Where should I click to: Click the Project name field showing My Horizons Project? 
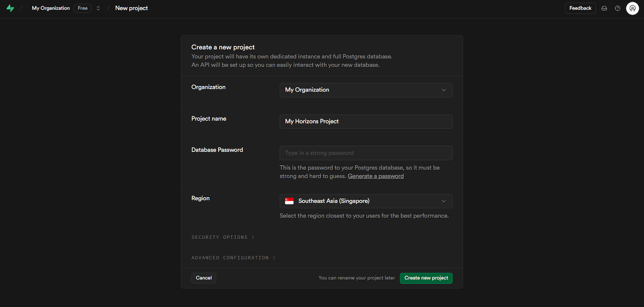tap(366, 121)
